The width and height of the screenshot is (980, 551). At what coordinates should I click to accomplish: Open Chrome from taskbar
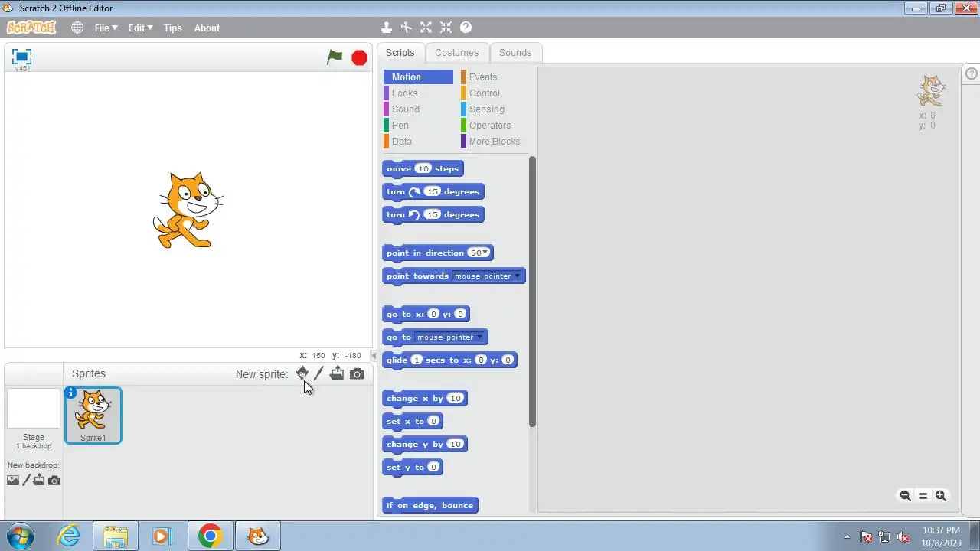click(210, 536)
